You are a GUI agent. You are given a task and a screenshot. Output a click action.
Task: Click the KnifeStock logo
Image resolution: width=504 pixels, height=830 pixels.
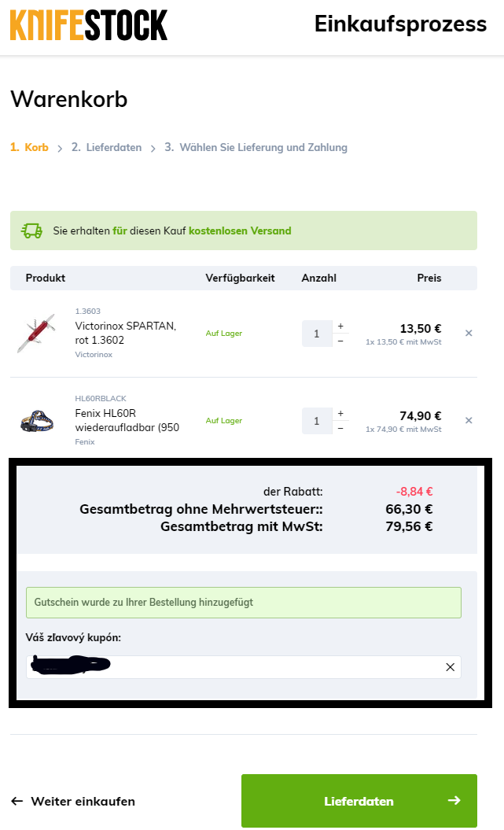(x=89, y=25)
